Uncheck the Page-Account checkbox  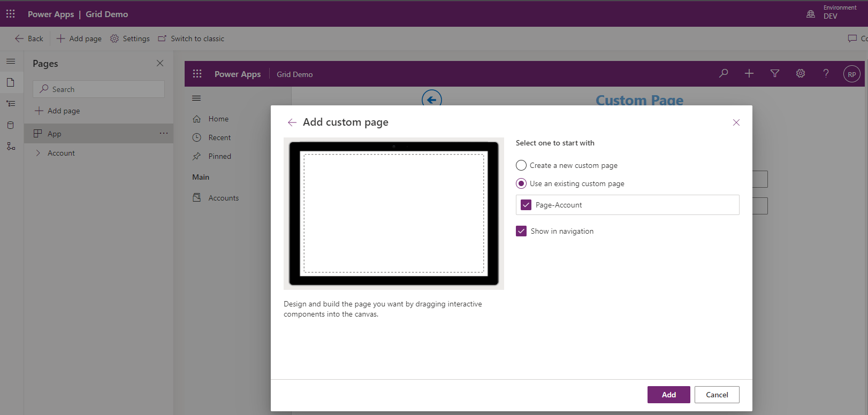(526, 205)
